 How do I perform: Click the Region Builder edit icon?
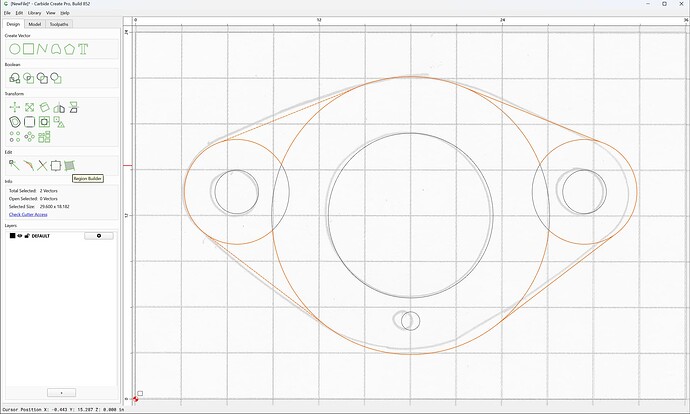[x=69, y=165]
